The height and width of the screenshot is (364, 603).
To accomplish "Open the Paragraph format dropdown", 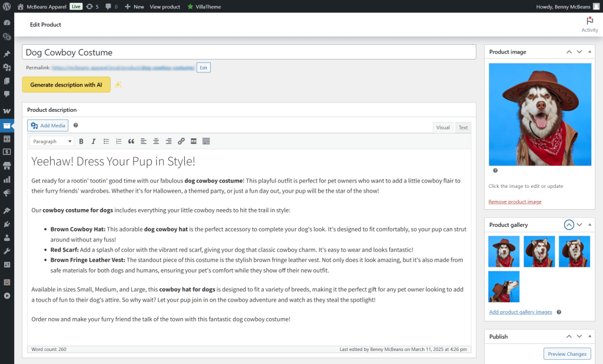I will [53, 141].
